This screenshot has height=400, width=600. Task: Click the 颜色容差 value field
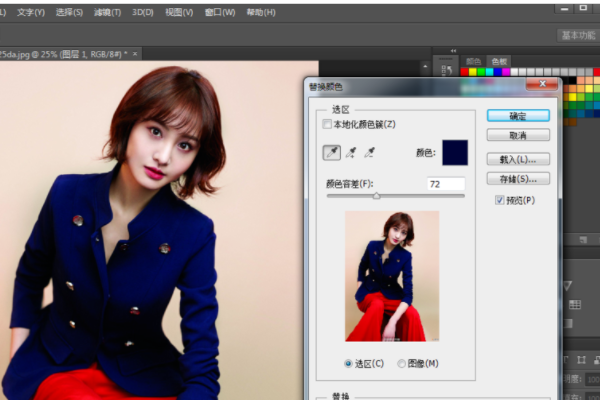446,184
